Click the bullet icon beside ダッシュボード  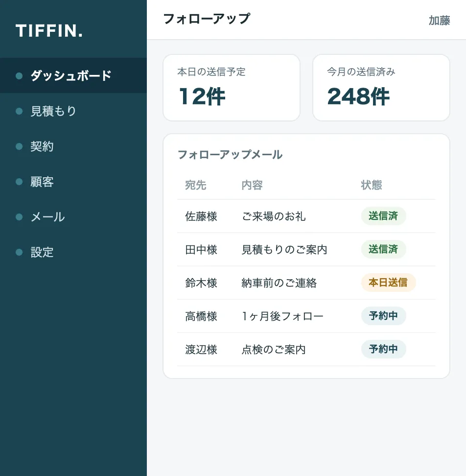point(19,75)
